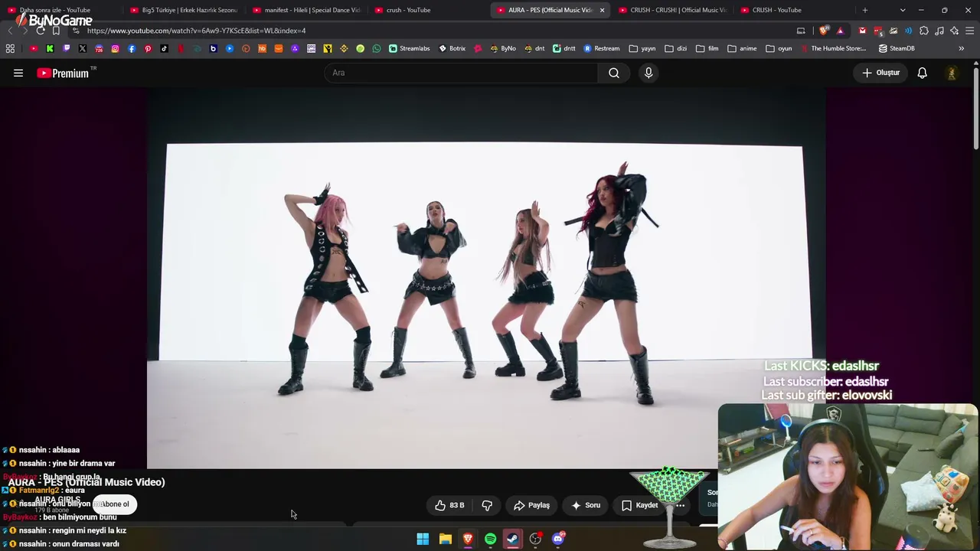Open the Restream bookmark

601,48
